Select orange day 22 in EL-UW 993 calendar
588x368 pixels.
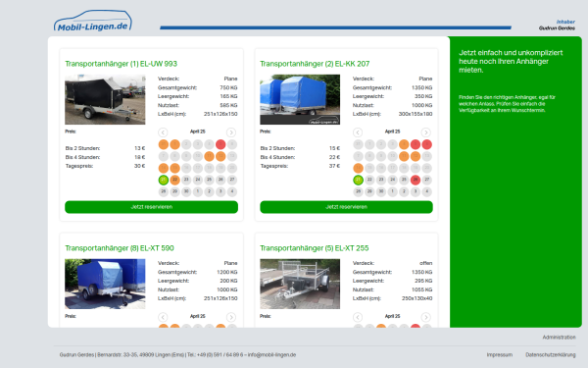click(174, 180)
